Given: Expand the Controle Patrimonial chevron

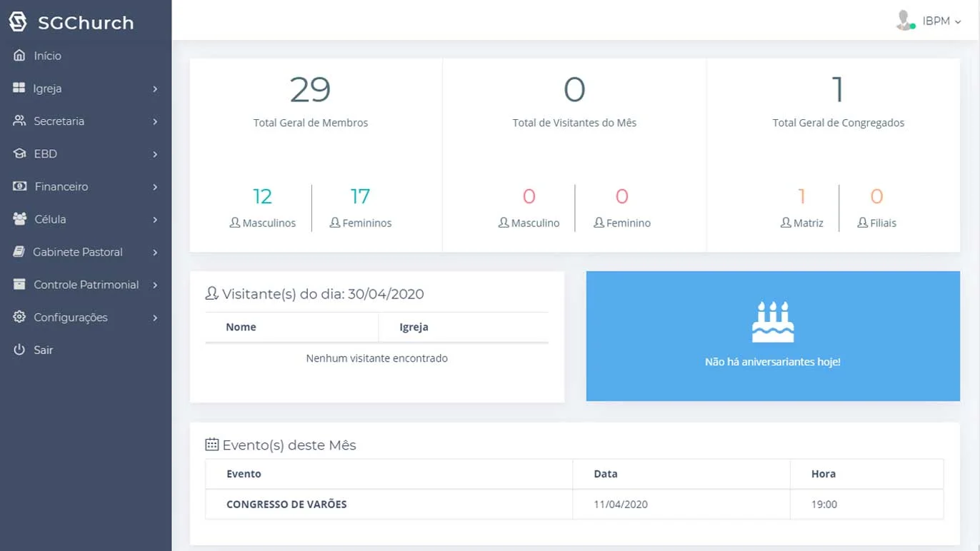Looking at the screenshot, I should click(155, 285).
